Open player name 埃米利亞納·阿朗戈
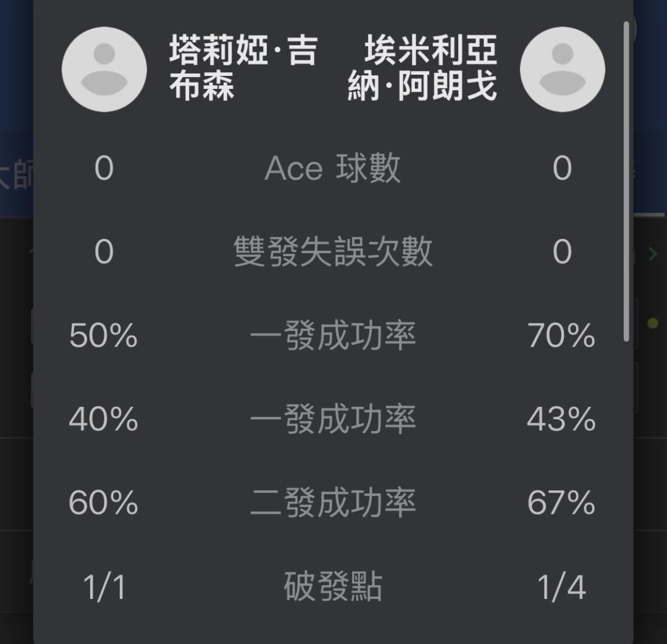 [x=423, y=69]
